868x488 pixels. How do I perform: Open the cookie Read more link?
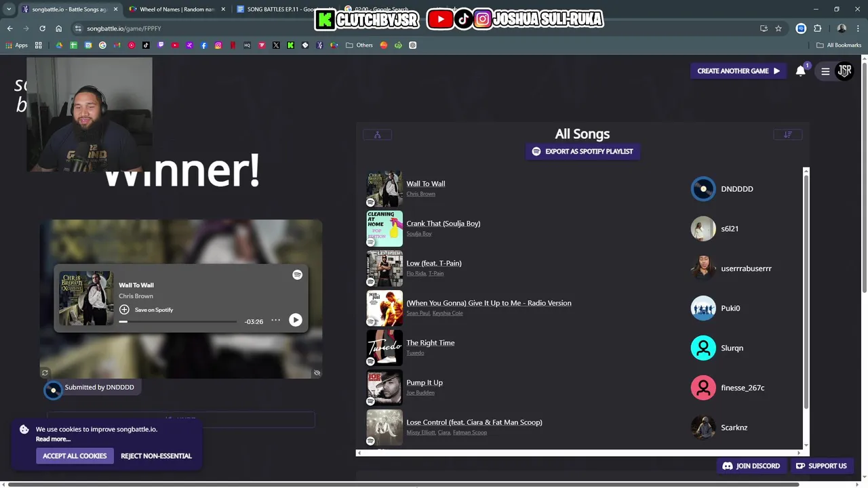[x=53, y=439]
